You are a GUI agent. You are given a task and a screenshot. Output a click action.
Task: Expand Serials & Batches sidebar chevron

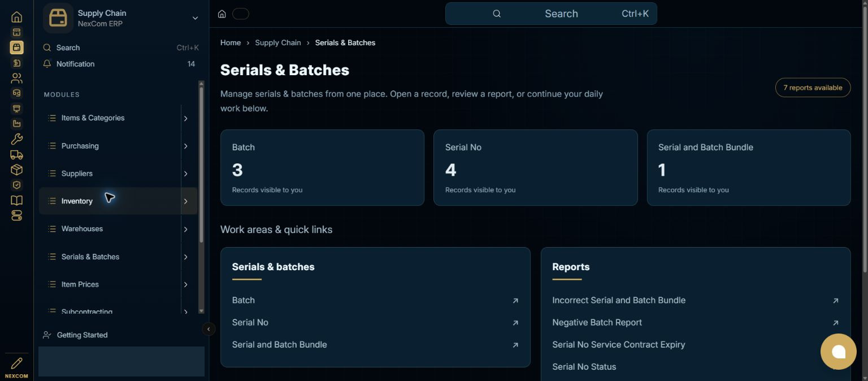pos(185,257)
